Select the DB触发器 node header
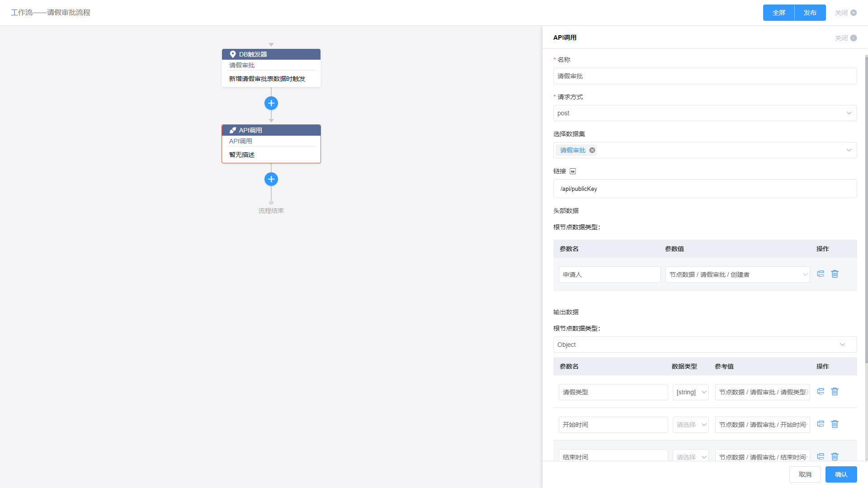868x488 pixels. (x=271, y=54)
